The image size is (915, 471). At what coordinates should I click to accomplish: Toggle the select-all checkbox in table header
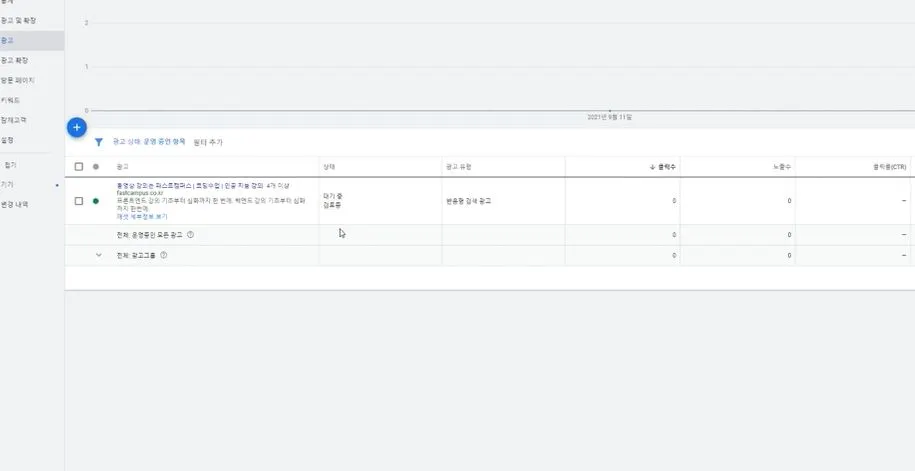click(79, 166)
